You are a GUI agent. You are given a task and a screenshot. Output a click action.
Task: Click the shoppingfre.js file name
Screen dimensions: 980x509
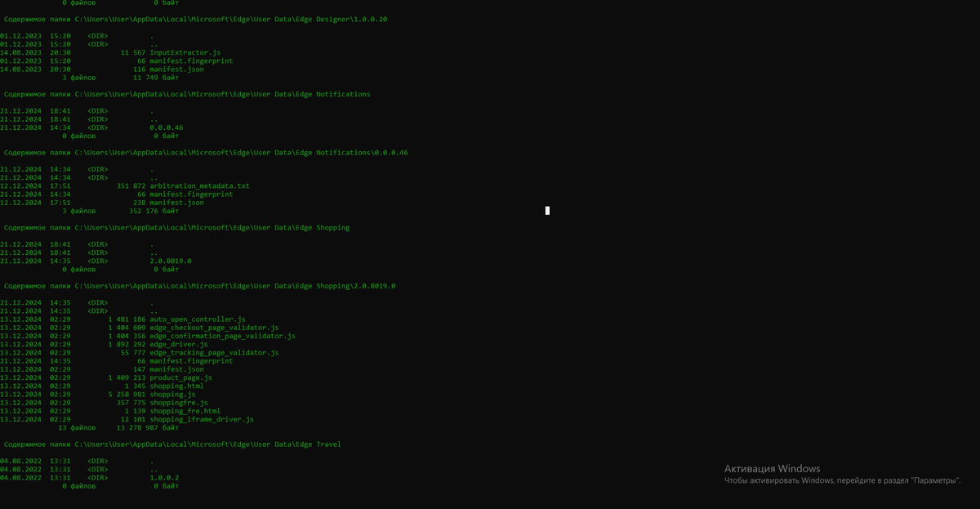click(x=179, y=402)
